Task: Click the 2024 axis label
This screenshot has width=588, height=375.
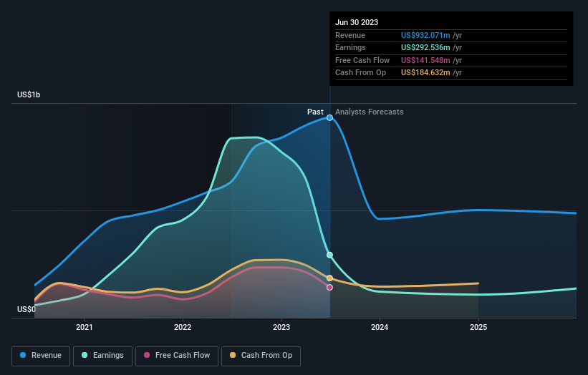Action: click(x=380, y=327)
